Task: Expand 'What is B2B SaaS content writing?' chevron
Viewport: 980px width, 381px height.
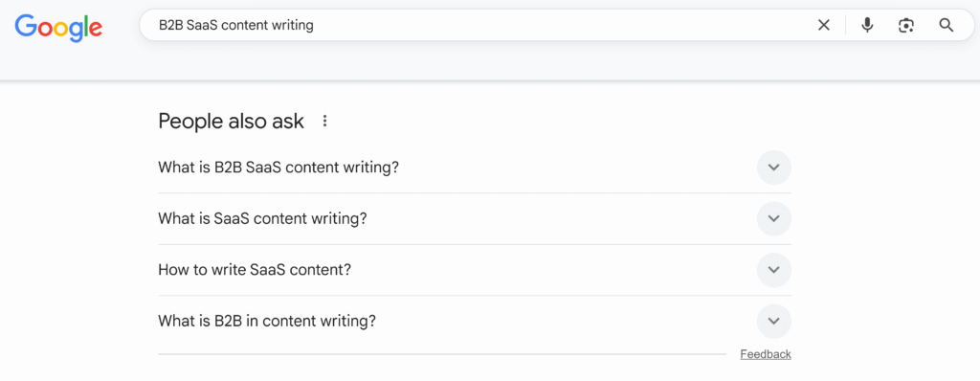Action: click(x=773, y=168)
